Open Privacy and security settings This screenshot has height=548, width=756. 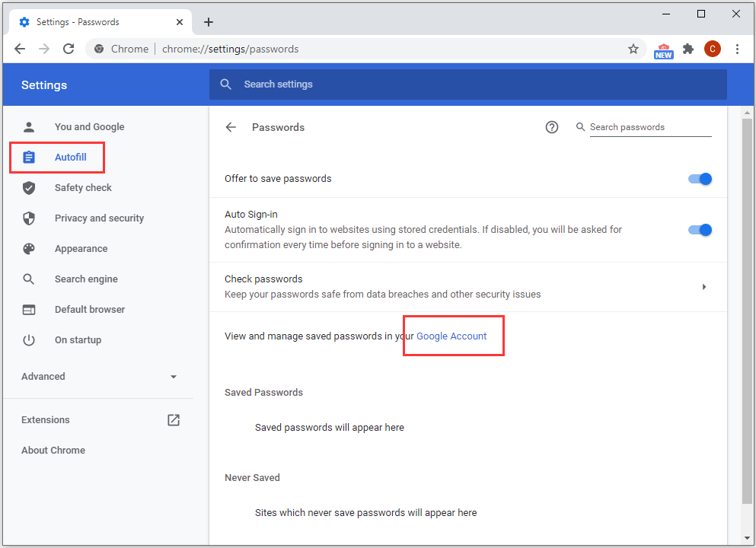click(x=99, y=218)
